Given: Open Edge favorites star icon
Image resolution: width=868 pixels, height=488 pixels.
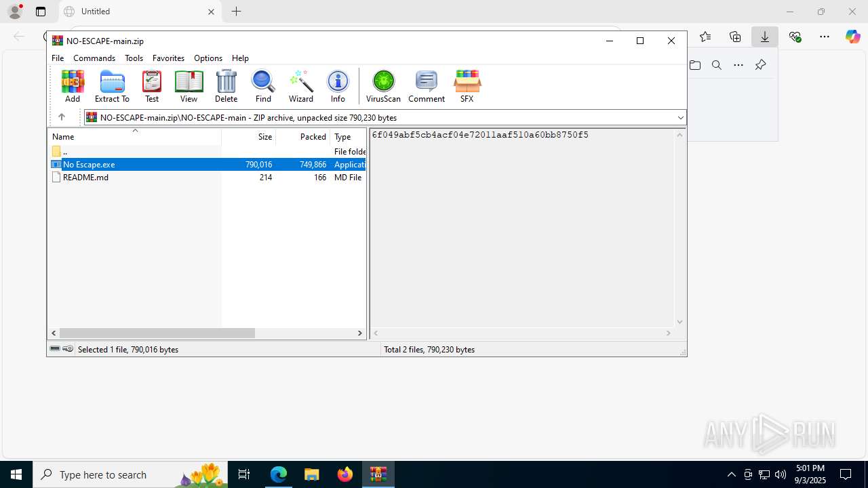Looking at the screenshot, I should coord(705,37).
